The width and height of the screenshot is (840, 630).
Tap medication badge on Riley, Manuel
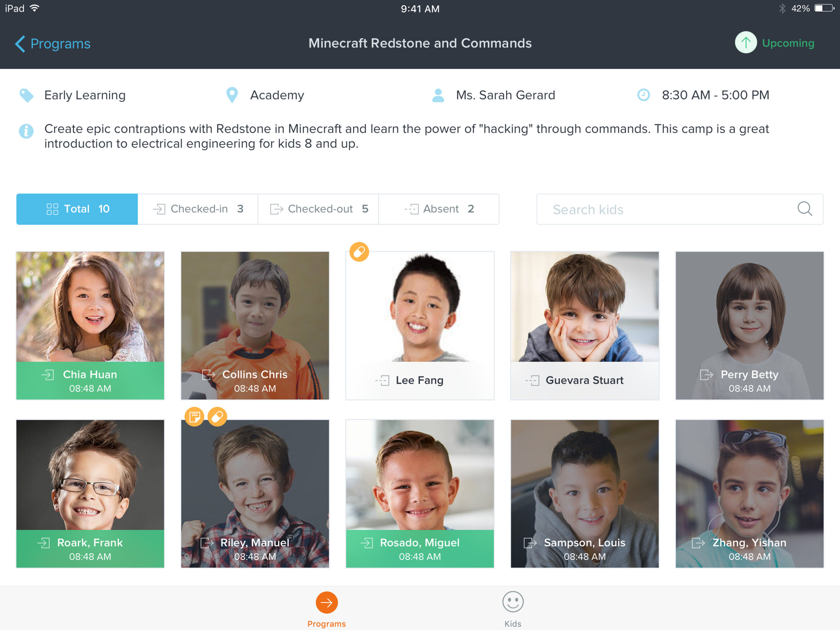tap(217, 417)
